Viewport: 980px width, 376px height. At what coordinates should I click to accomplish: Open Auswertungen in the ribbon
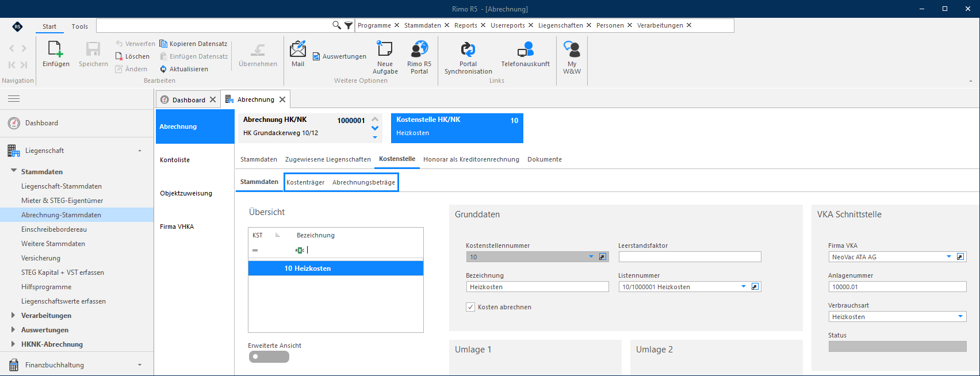tap(339, 56)
